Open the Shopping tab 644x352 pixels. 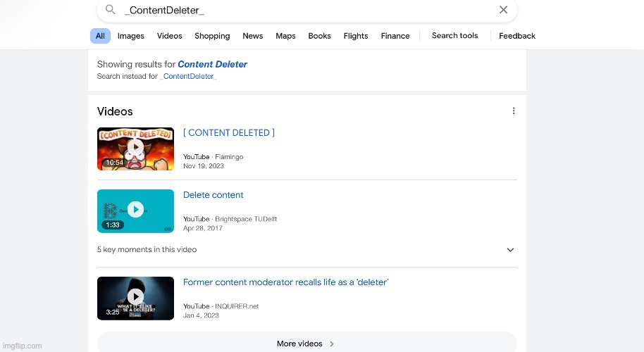[212, 36]
